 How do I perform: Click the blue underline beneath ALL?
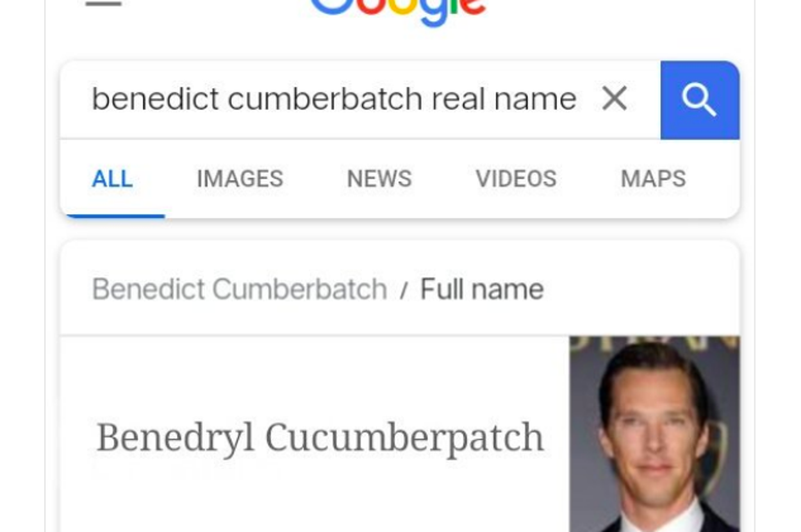[x=115, y=216]
